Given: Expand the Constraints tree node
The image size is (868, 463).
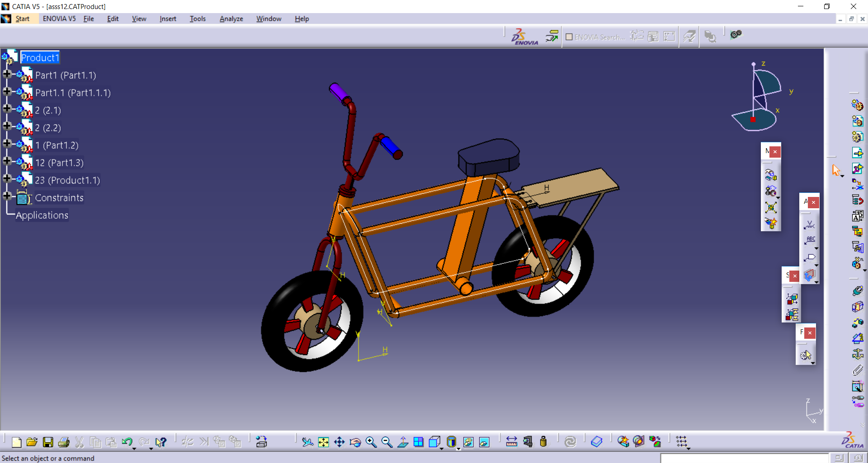Looking at the screenshot, I should [x=7, y=196].
